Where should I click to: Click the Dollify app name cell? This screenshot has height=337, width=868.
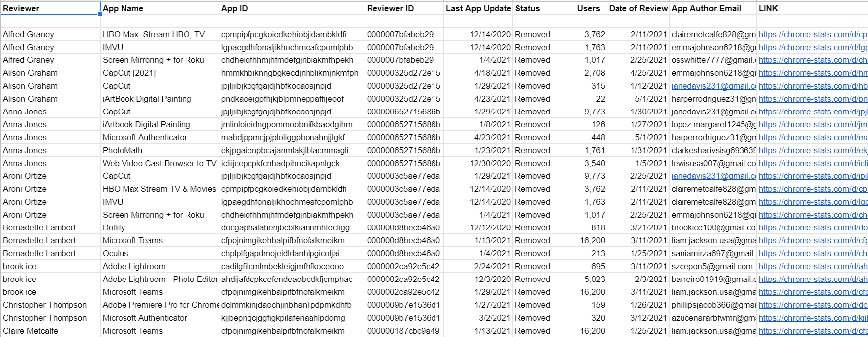click(159, 227)
